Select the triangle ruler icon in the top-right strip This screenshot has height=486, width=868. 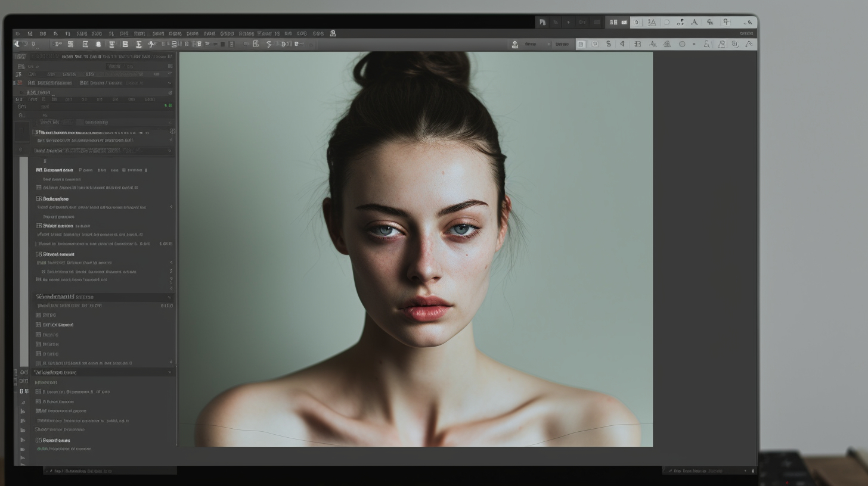point(652,22)
